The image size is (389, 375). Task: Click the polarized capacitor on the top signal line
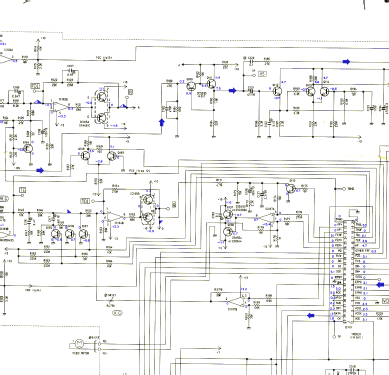tap(251, 61)
